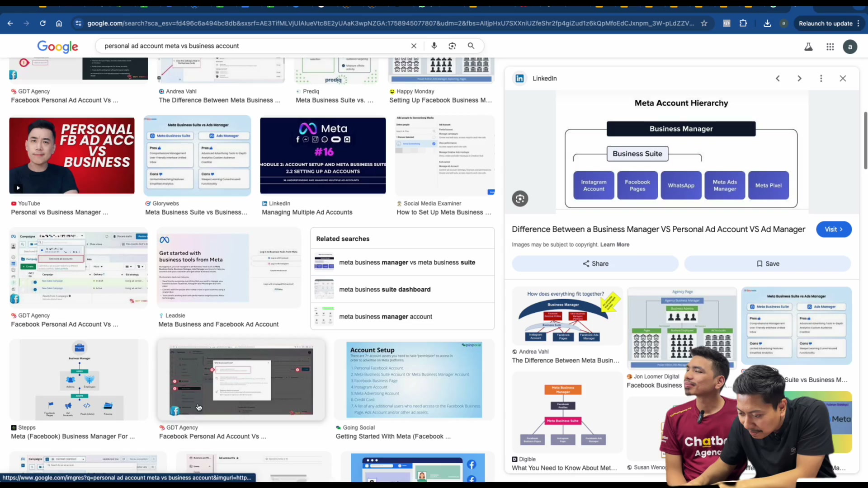
Task: Open the site info icon beside the URL
Action: tap(78, 23)
